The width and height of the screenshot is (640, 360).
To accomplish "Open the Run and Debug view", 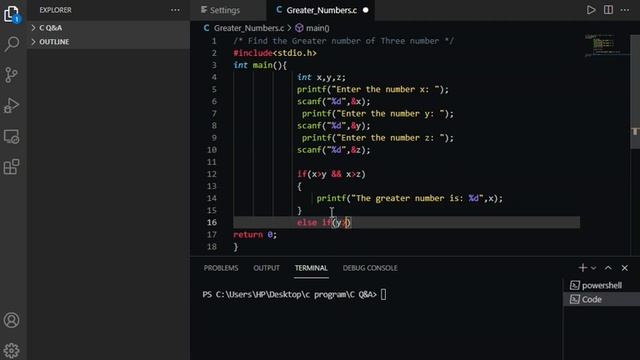I will tap(11, 105).
